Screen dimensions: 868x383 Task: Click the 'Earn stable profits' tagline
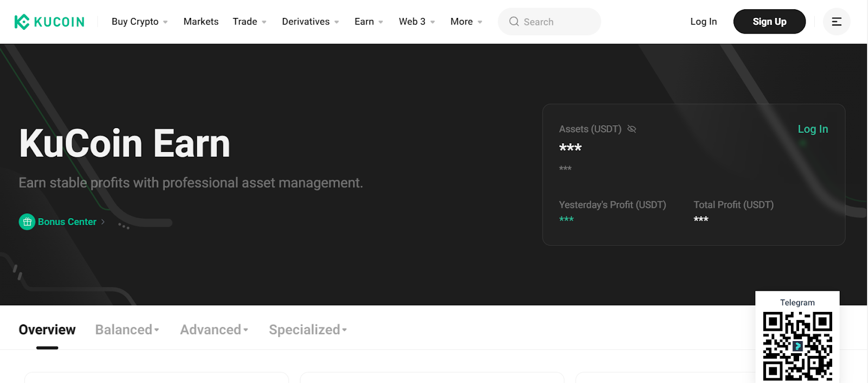(191, 183)
